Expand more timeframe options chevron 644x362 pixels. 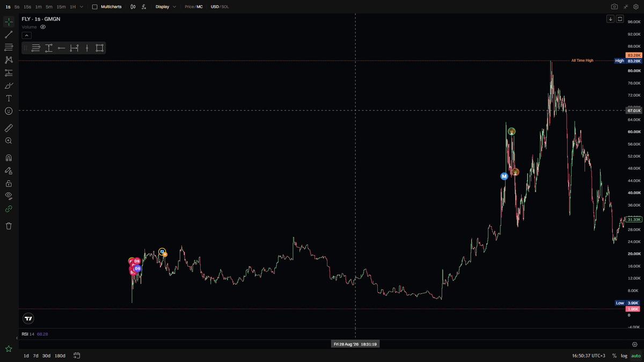click(82, 7)
